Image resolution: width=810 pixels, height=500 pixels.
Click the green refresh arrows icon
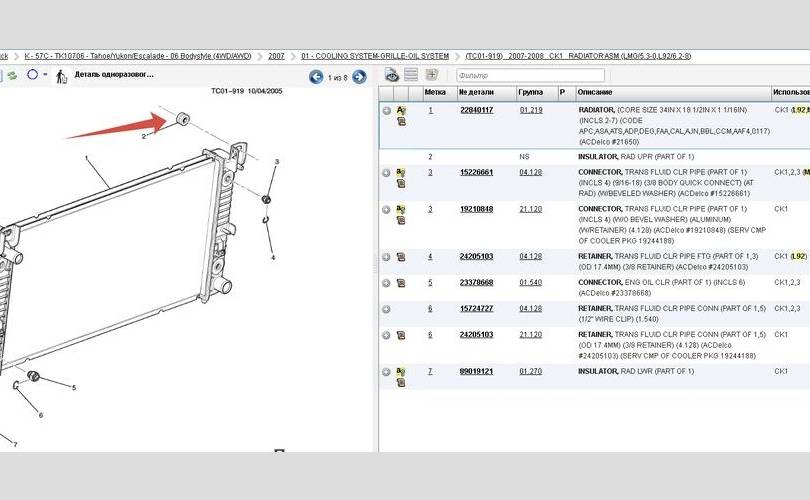[12, 75]
